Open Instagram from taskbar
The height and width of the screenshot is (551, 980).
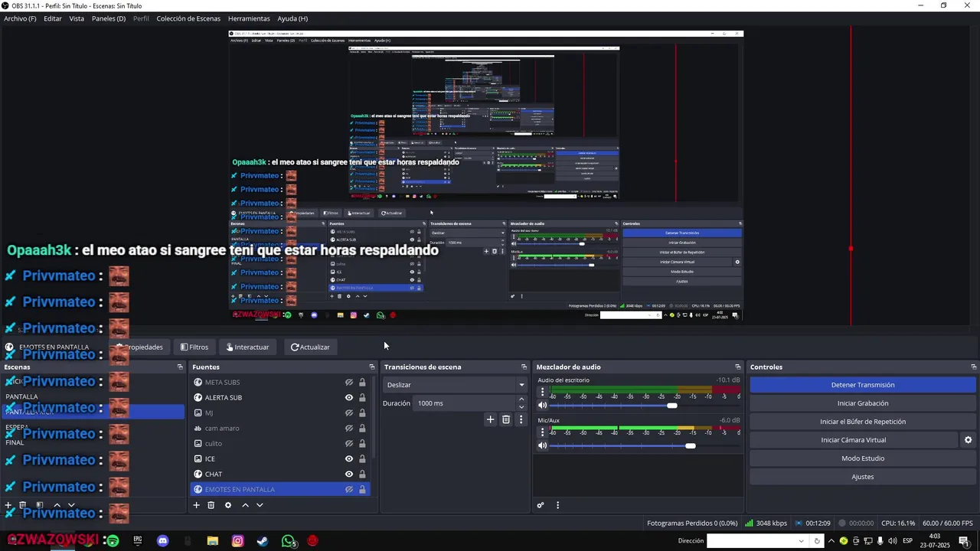coord(237,541)
